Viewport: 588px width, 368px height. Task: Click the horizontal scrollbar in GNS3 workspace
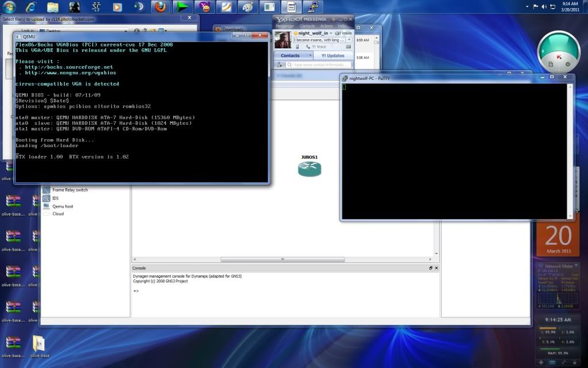283,259
